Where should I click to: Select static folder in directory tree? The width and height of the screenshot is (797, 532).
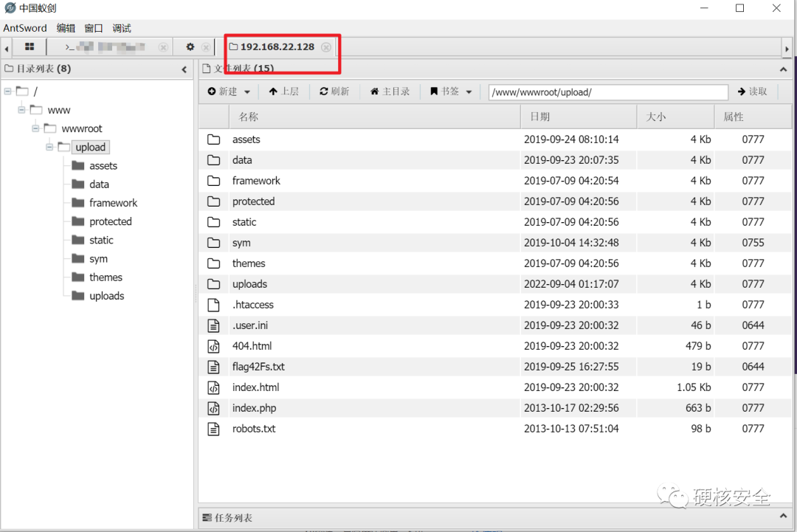tap(101, 240)
